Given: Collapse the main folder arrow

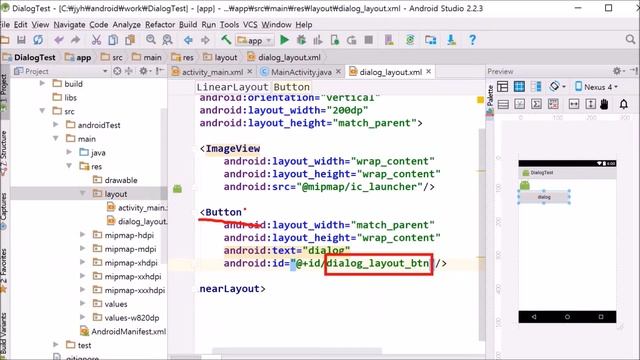Looking at the screenshot, I should (56, 138).
